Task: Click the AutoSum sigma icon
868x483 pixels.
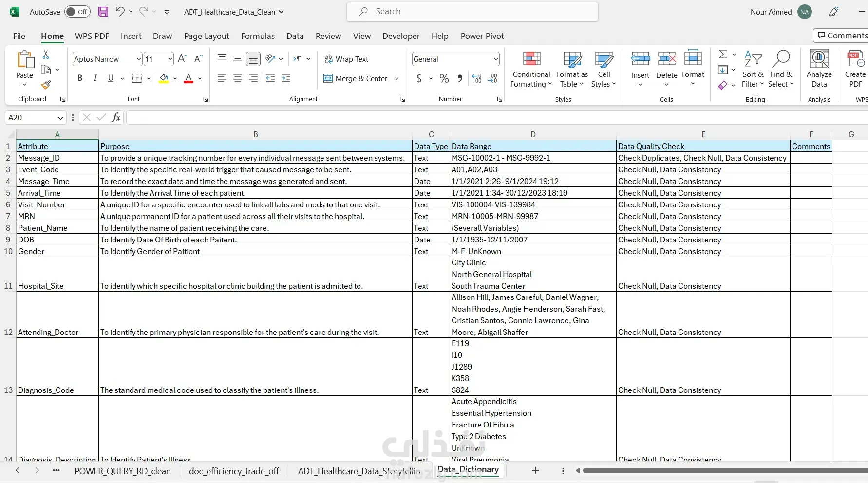Action: pyautogui.click(x=723, y=54)
